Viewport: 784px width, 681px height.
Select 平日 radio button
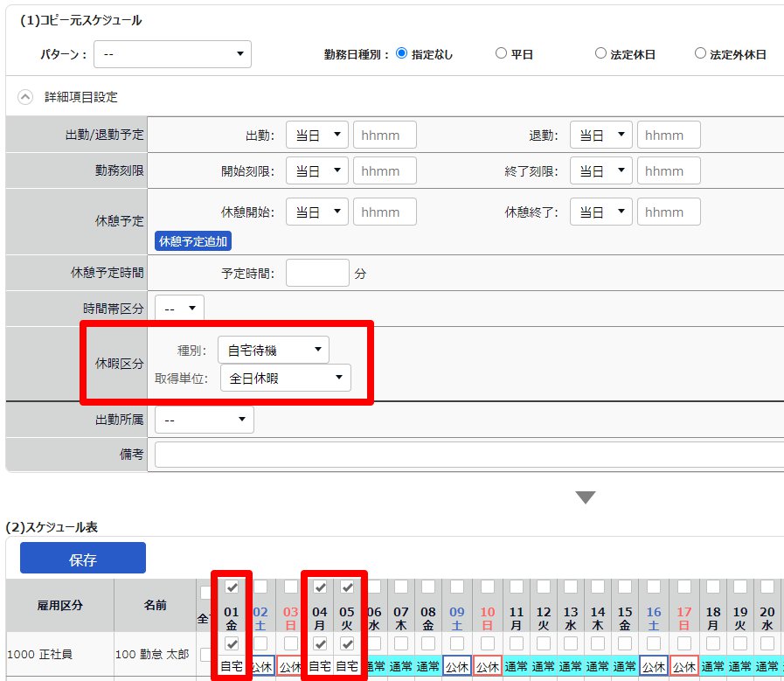point(501,53)
